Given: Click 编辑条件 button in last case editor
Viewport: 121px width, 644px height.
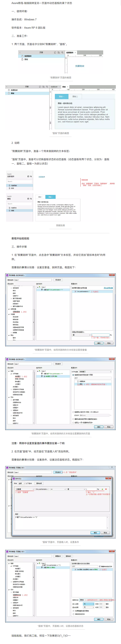Looking at the screenshot, I should tap(58, 556).
